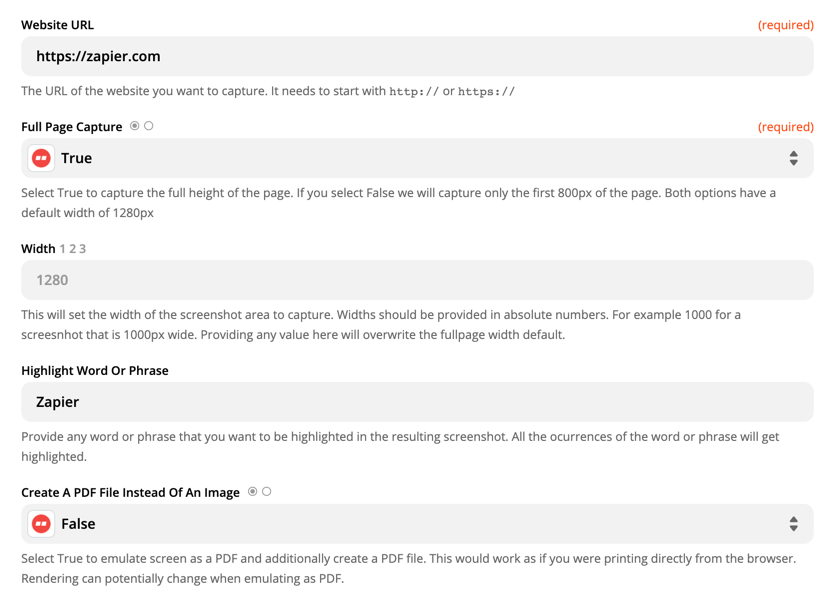The height and width of the screenshot is (601, 828).
Task: Focus the Width field showing 1280
Action: [417, 280]
